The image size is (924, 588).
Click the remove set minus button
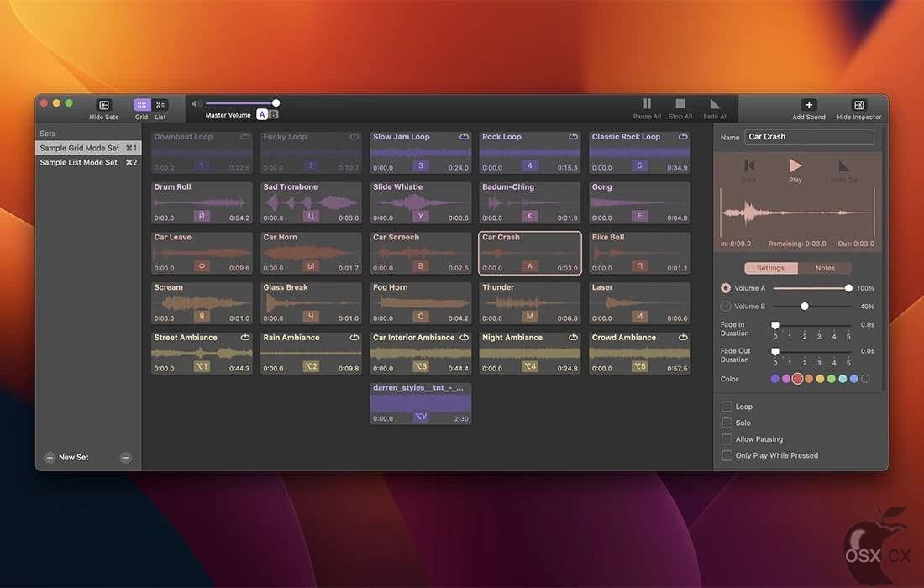[x=125, y=457]
